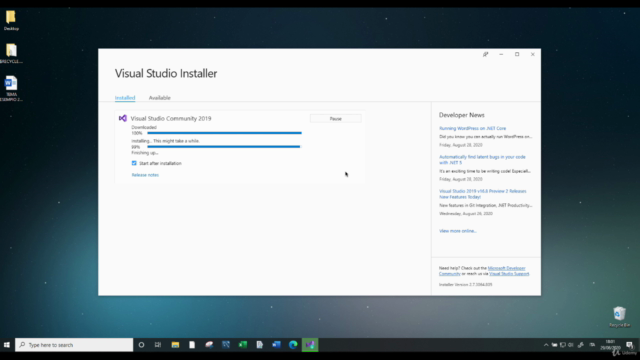Select the Word document icon on desktop

[x=11, y=89]
